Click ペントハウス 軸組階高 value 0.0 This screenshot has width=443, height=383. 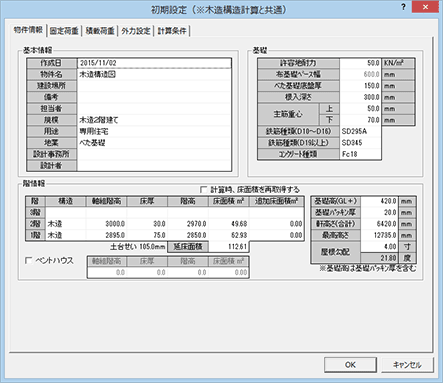107,272
